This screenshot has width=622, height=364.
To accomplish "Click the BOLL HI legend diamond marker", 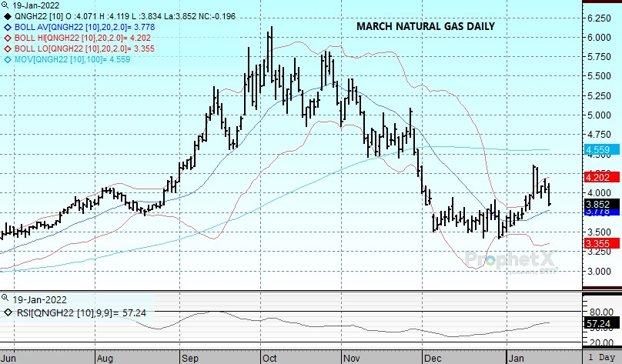I will [x=8, y=37].
